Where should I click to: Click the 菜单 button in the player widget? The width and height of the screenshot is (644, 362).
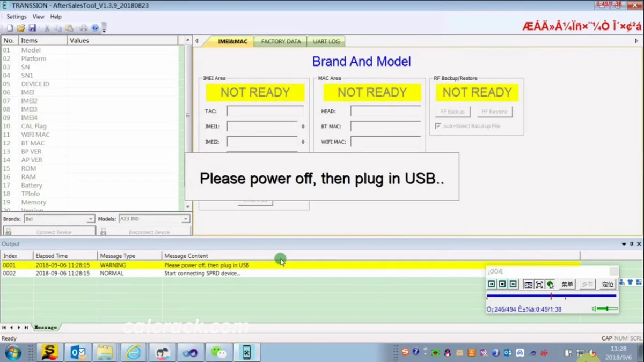coord(567,284)
